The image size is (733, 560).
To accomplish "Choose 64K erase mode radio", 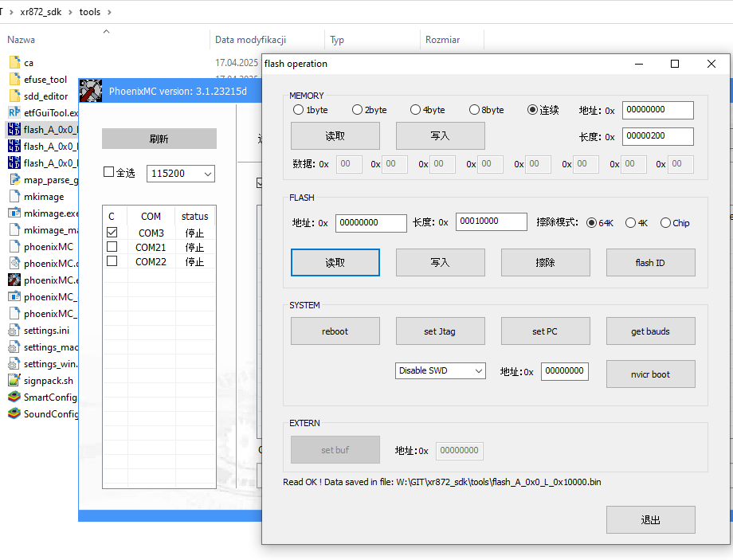I will (591, 223).
